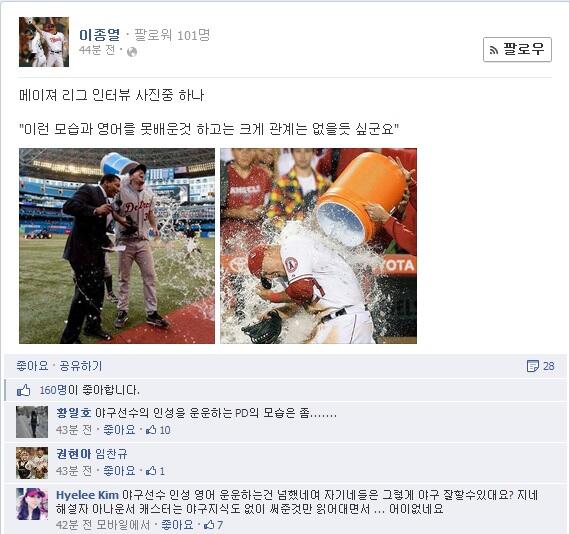Click Hyelee Kim commenter name
This screenshot has height=534, width=569.
click(87, 495)
